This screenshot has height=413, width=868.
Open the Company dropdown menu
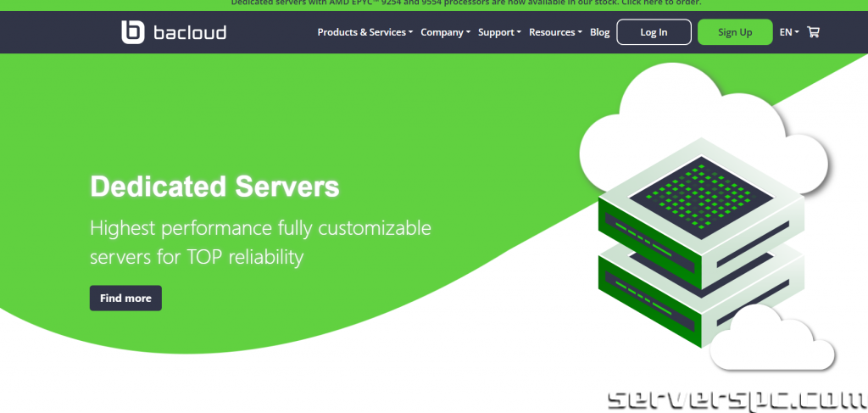pyautogui.click(x=445, y=32)
